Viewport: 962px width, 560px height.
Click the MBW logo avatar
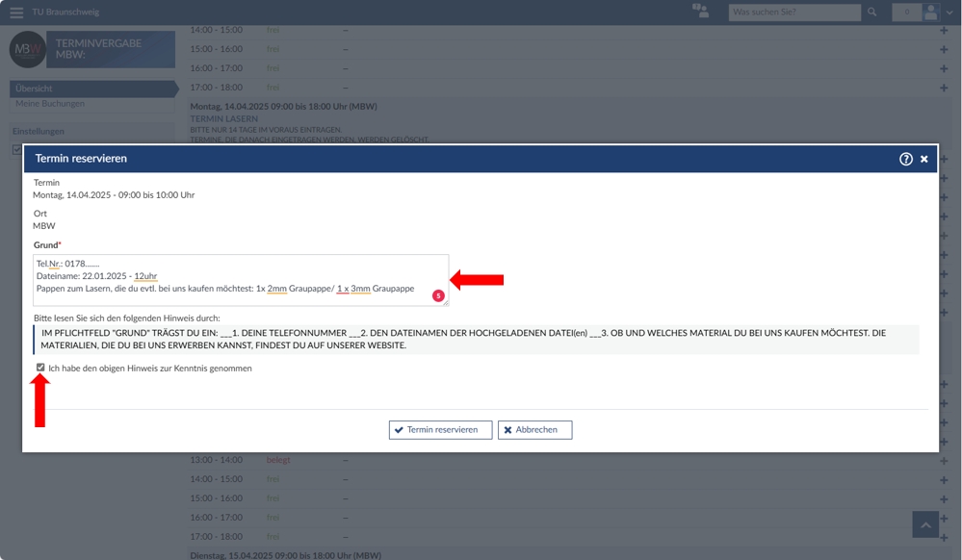pos(28,49)
